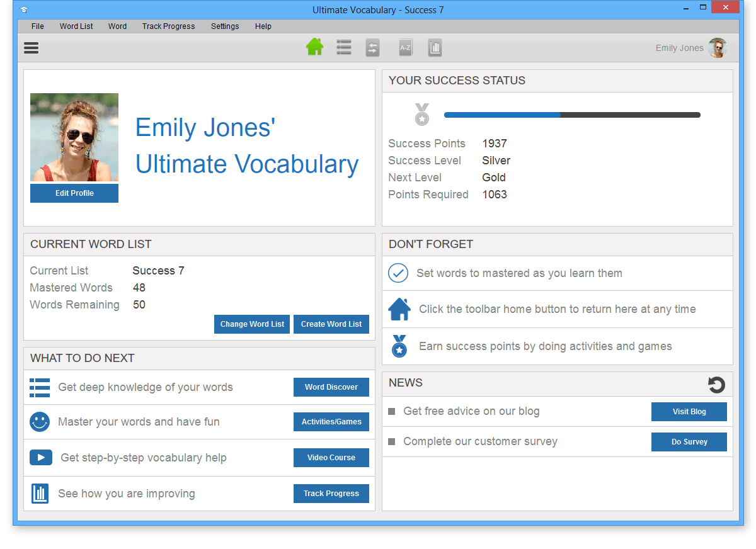Click the Track Progress button at bottom
This screenshot has width=756, height=549.
pos(331,494)
